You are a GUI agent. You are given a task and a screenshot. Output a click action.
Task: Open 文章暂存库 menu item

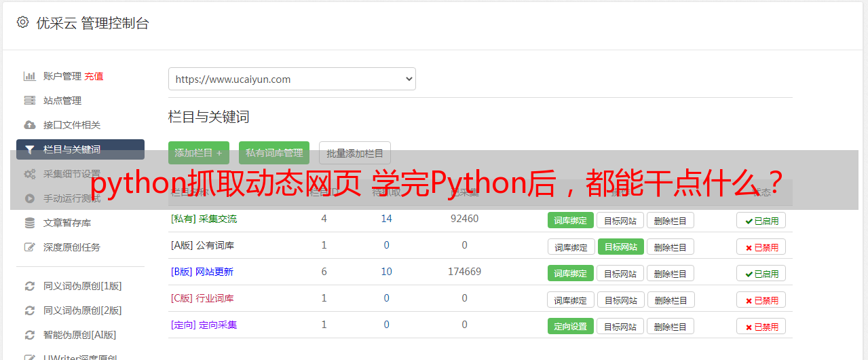[67, 223]
